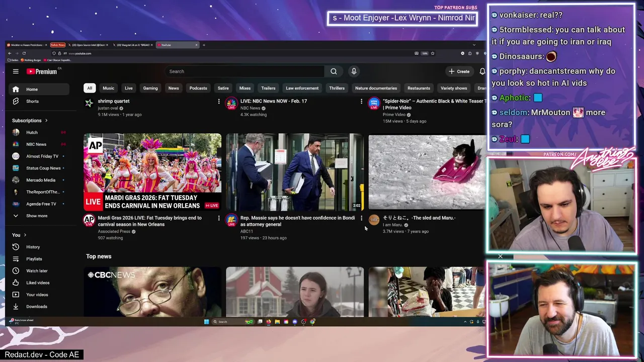Viewport: 644px width, 362px height.
Task: Open Liked videos in the sidebar
Action: [x=39, y=283]
